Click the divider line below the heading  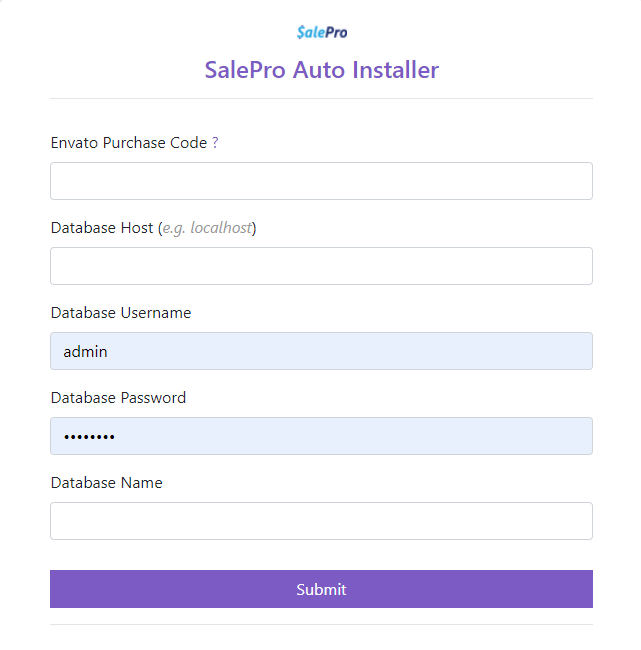321,99
